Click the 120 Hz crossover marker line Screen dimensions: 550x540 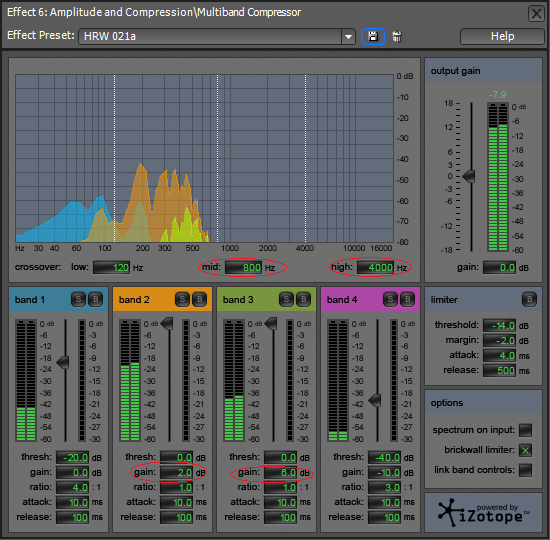coord(114,158)
